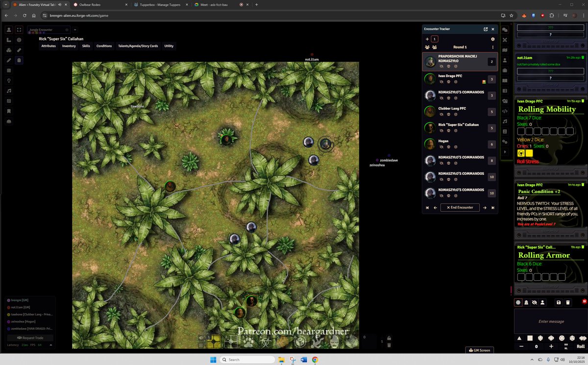Ping Clubber Lang PFC combatant token
The height and width of the screenshot is (365, 588).
click(455, 115)
